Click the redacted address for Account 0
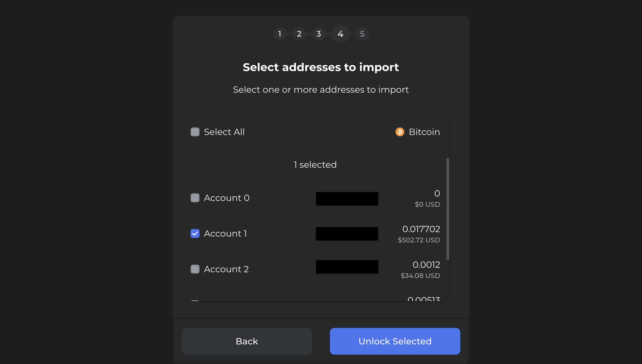Viewport: 642px width, 364px height. coord(347,199)
